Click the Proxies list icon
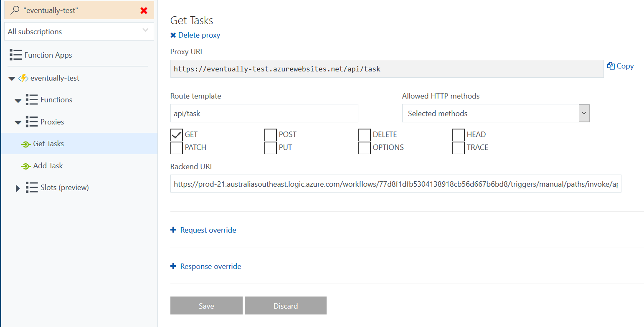Screen dimensions: 644x327 coord(31,122)
